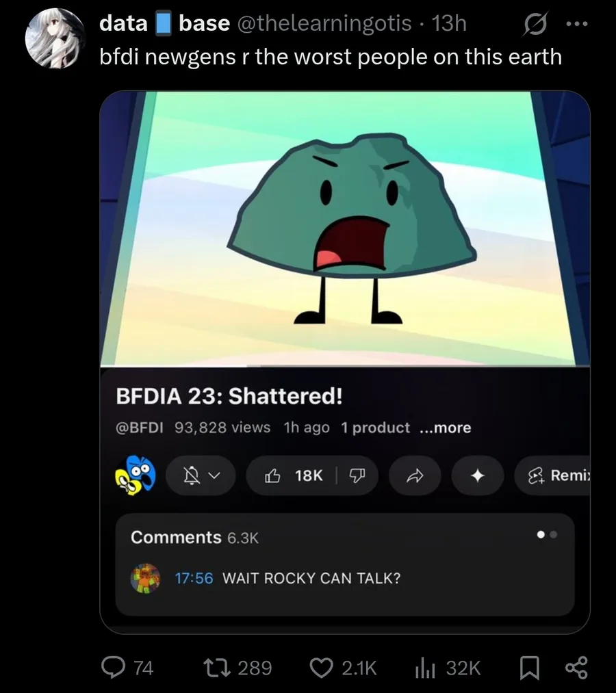This screenshot has width=616, height=693.
Task: Open the @thelearningotis handle link
Action: tap(324, 23)
